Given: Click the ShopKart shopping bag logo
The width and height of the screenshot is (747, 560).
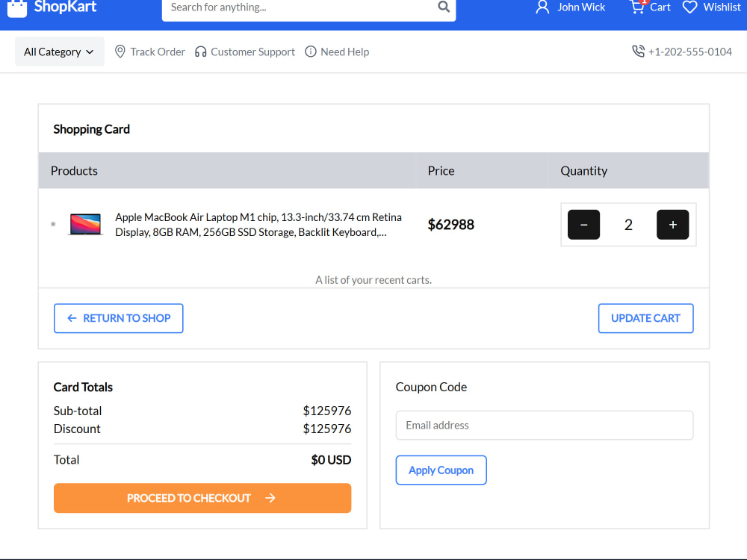Looking at the screenshot, I should (17, 8).
